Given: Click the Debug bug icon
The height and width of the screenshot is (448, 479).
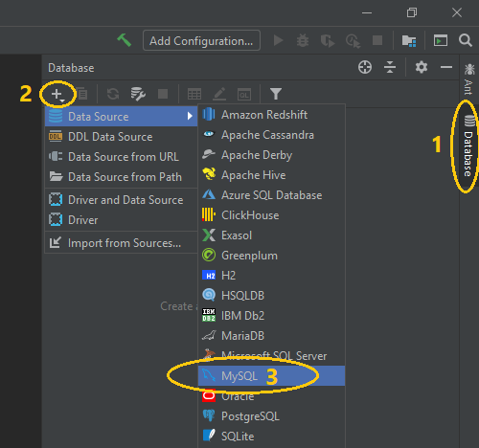Looking at the screenshot, I should click(303, 40).
